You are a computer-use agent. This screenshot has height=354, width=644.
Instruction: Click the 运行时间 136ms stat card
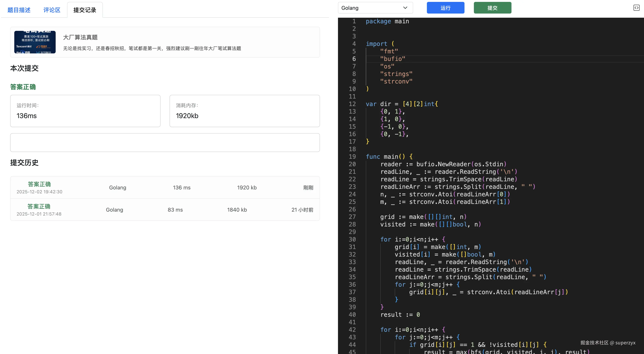coord(85,111)
